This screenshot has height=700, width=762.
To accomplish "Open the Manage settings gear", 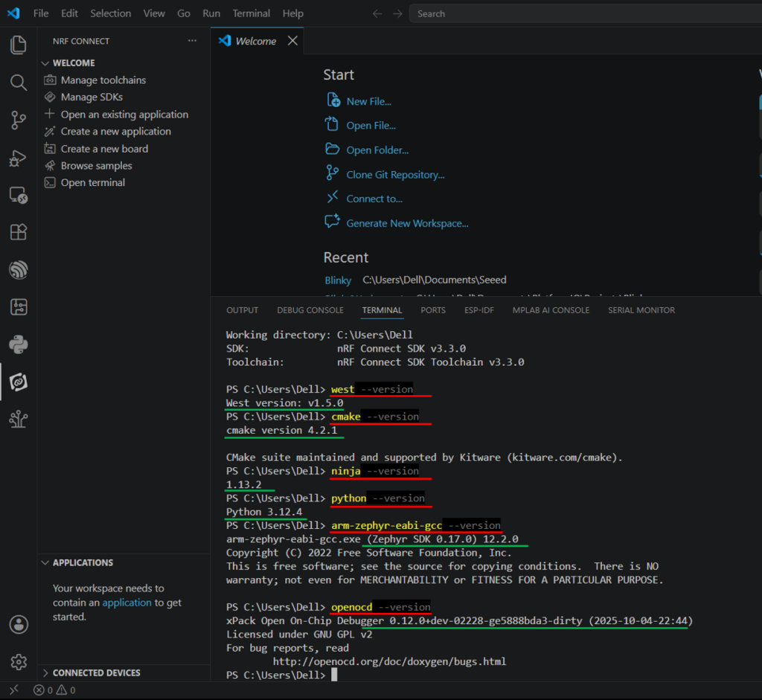I will [x=19, y=661].
